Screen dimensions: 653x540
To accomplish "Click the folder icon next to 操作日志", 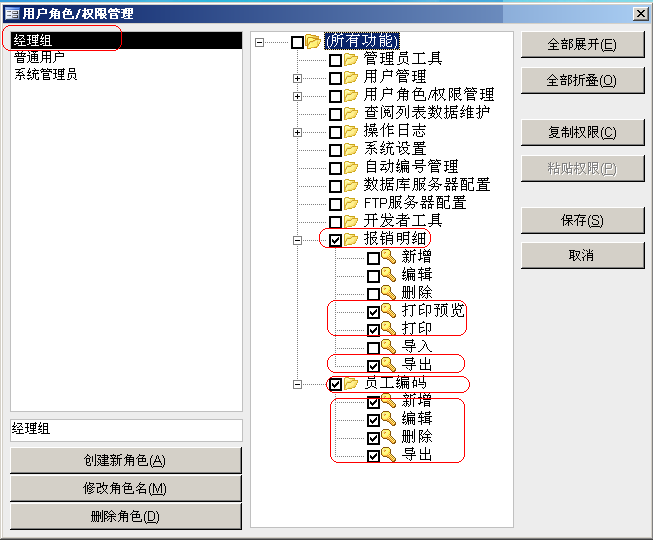I will (351, 131).
